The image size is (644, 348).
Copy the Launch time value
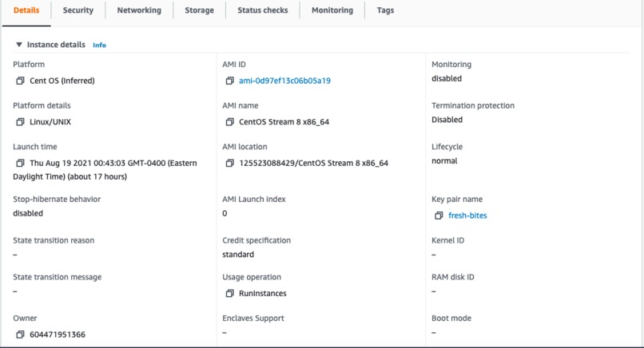(20, 163)
